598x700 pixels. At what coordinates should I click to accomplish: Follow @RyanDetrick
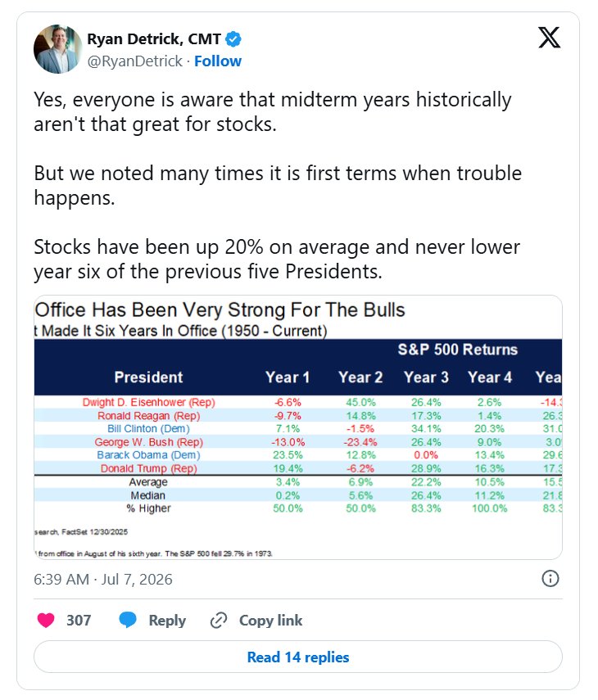pos(218,61)
